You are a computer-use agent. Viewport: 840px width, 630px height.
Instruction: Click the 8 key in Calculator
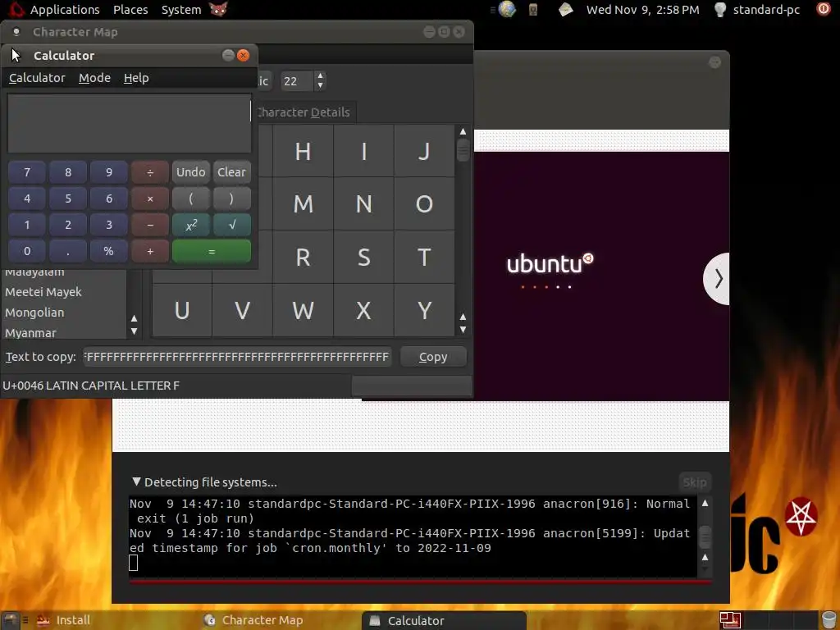click(x=68, y=172)
